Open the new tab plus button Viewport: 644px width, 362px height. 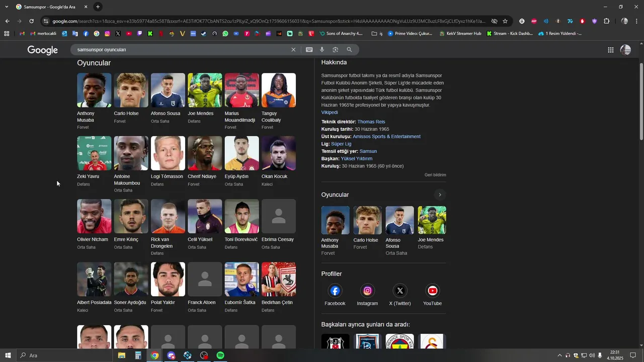tap(98, 7)
